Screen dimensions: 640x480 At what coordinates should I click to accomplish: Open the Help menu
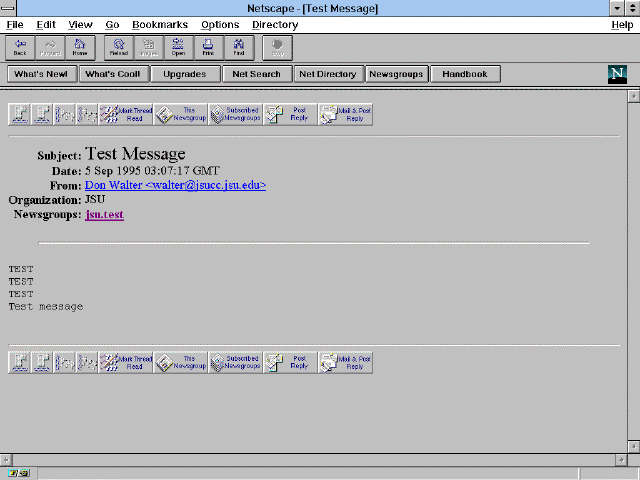622,25
